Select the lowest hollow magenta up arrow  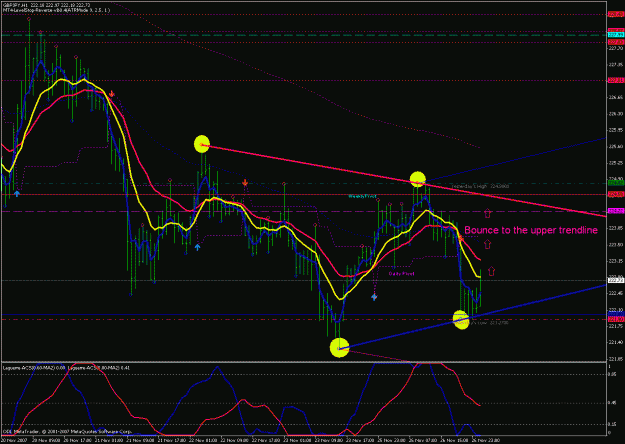pyautogui.click(x=491, y=271)
